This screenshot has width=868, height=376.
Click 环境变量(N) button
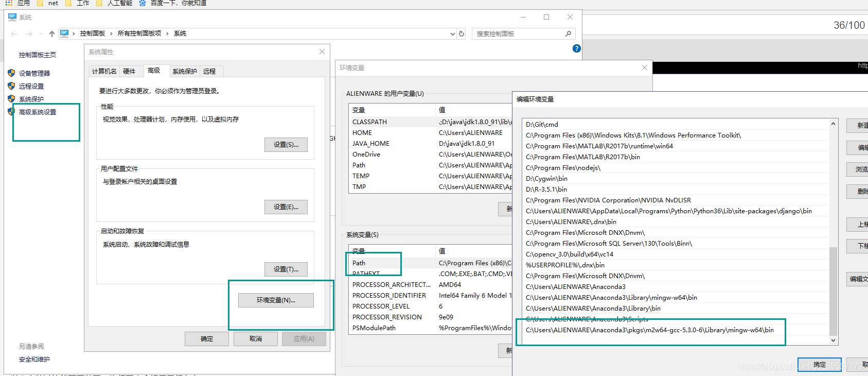point(276,300)
